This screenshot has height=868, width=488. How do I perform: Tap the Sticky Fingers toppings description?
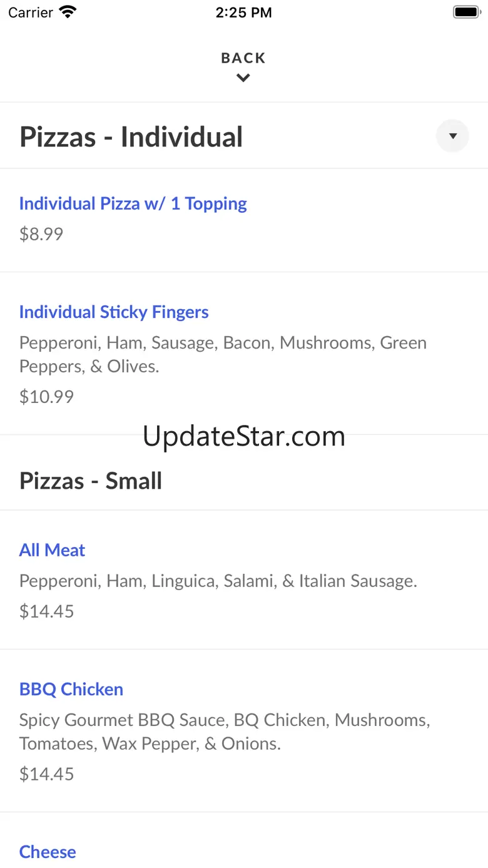coord(223,354)
